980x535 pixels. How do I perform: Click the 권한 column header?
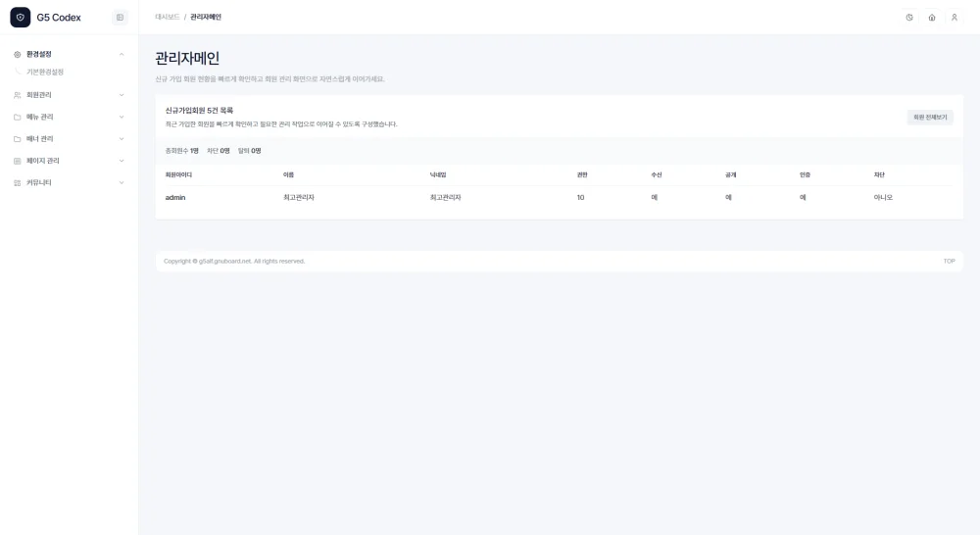(582, 175)
